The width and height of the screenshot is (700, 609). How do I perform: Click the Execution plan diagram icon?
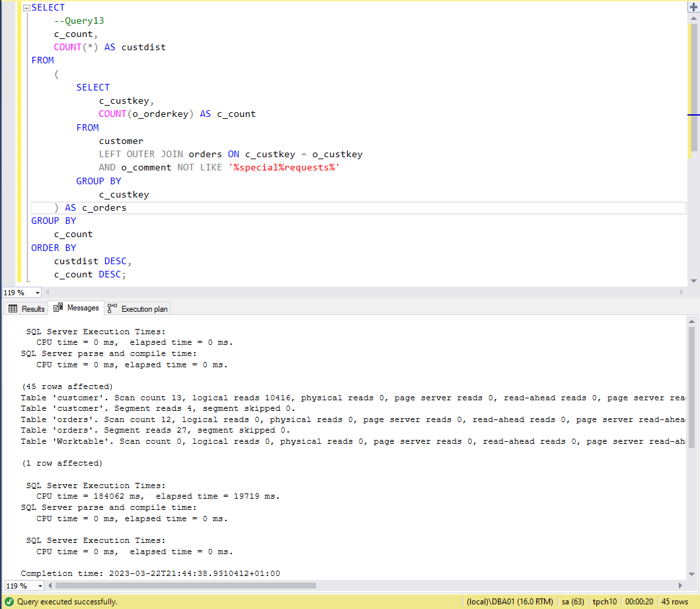pos(112,308)
